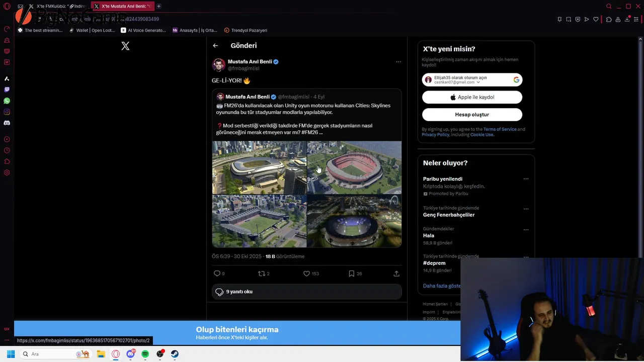Switch to the X'te FMKulübü tab
This screenshot has width=644, height=362.
pos(57,7)
